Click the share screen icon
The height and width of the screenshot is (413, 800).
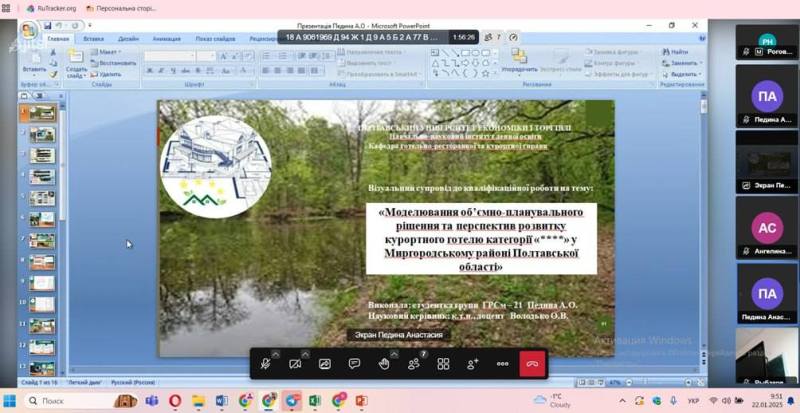point(325,364)
